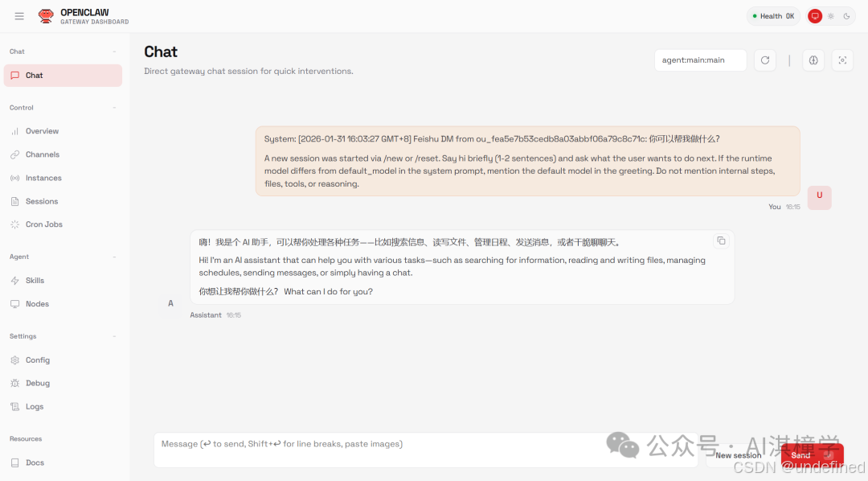View the Logs page
The image size is (868, 481).
point(63,407)
